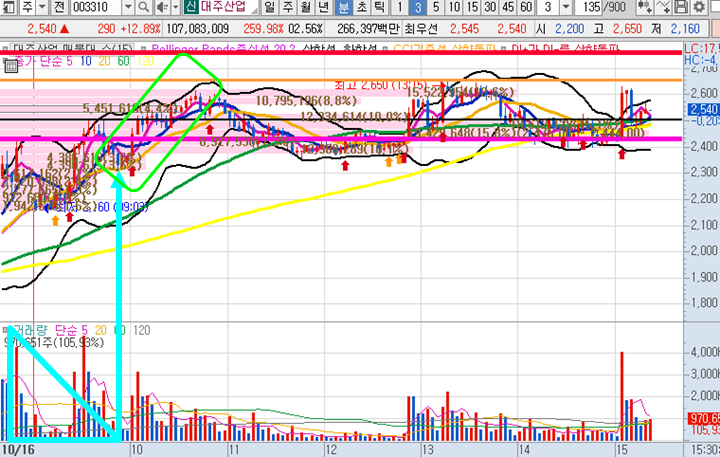Click the custom interval field showing 3
The width and height of the screenshot is (720, 457).
(548, 7)
